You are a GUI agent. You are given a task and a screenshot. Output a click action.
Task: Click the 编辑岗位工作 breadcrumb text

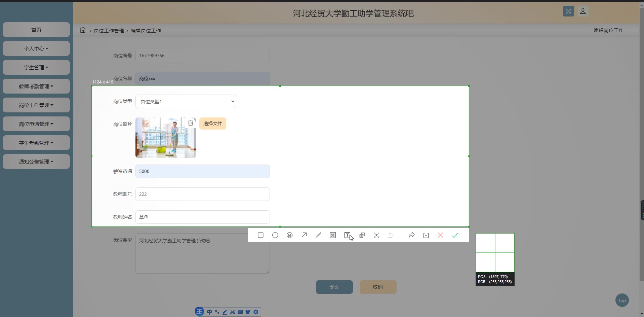tap(146, 31)
